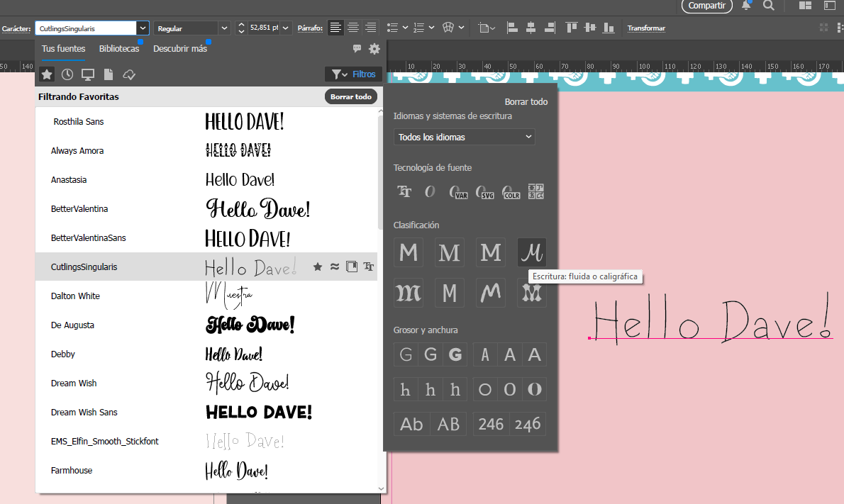Toggle sans serif classification filter

409,252
